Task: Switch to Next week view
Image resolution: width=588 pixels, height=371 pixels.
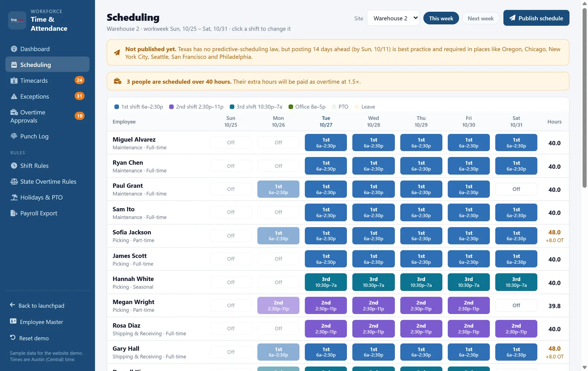Action: 480,18
